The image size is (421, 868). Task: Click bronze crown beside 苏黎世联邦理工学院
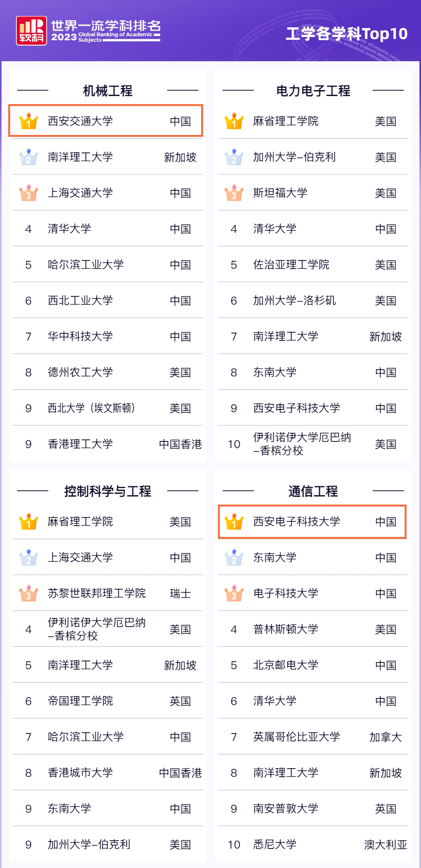tap(28, 593)
